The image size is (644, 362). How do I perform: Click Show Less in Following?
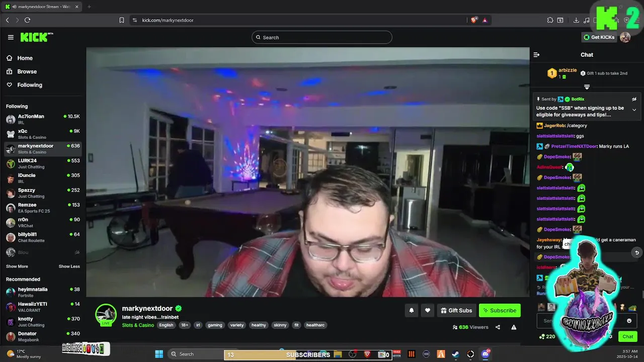[69, 266]
